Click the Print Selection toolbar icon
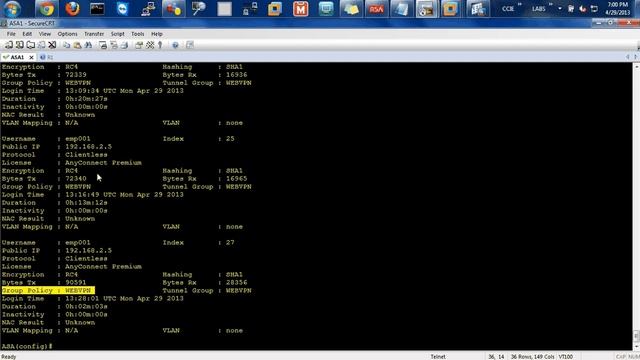The height and width of the screenshot is (360, 640). click(114, 45)
